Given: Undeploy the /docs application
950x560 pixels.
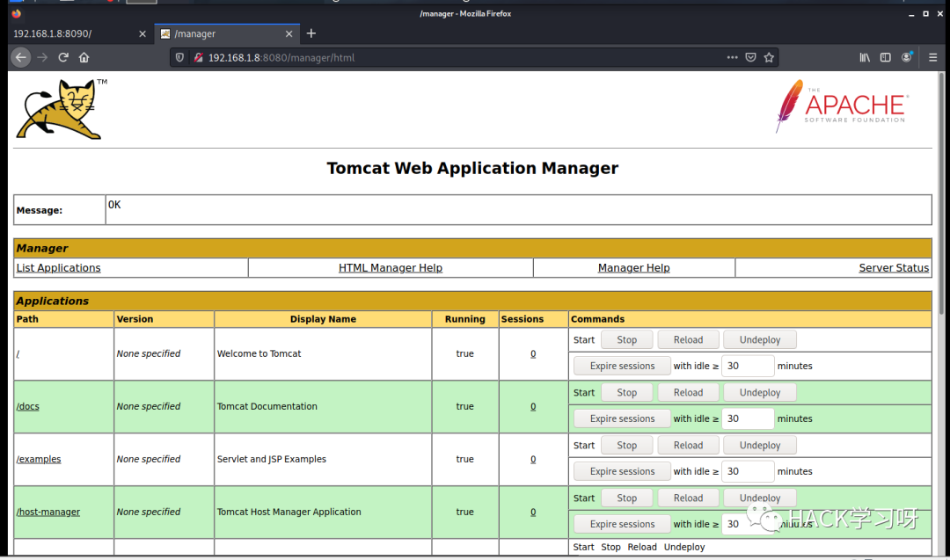Looking at the screenshot, I should [x=760, y=392].
